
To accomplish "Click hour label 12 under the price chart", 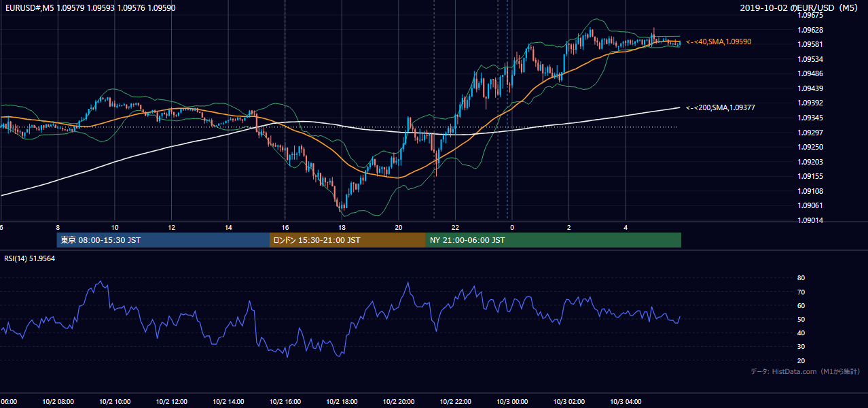I will (172, 228).
